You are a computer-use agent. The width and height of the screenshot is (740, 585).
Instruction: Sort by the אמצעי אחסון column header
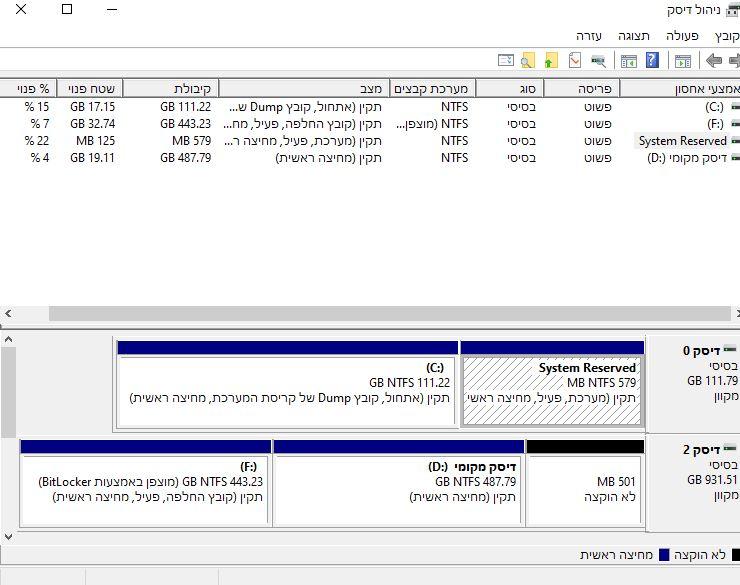680,88
